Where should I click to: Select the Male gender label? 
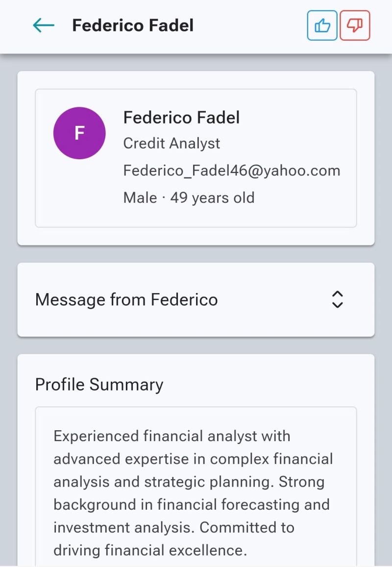point(140,198)
